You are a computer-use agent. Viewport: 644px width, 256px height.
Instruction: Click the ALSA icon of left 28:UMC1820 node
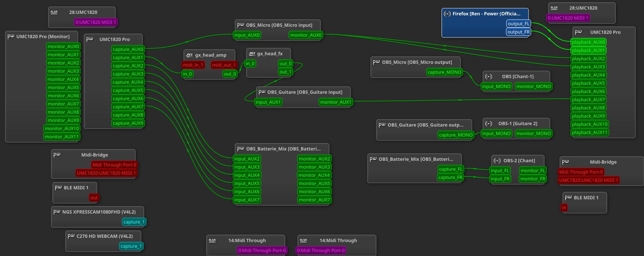[54, 12]
